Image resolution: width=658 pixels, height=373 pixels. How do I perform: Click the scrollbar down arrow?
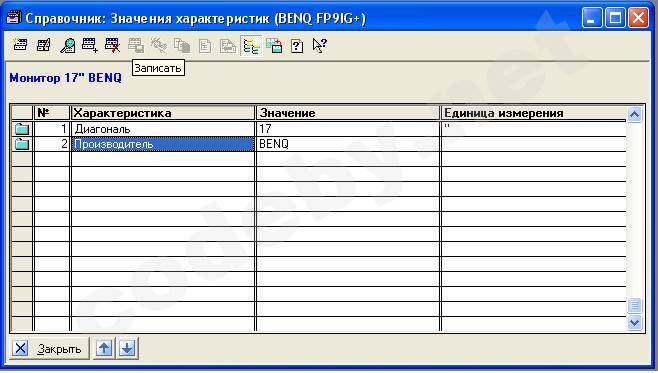click(634, 322)
